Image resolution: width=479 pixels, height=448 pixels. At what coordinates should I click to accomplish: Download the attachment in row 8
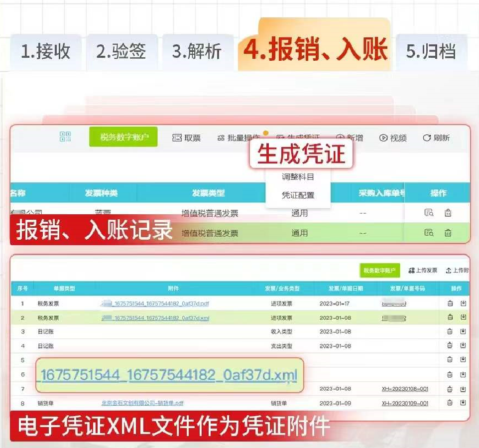pos(463,403)
